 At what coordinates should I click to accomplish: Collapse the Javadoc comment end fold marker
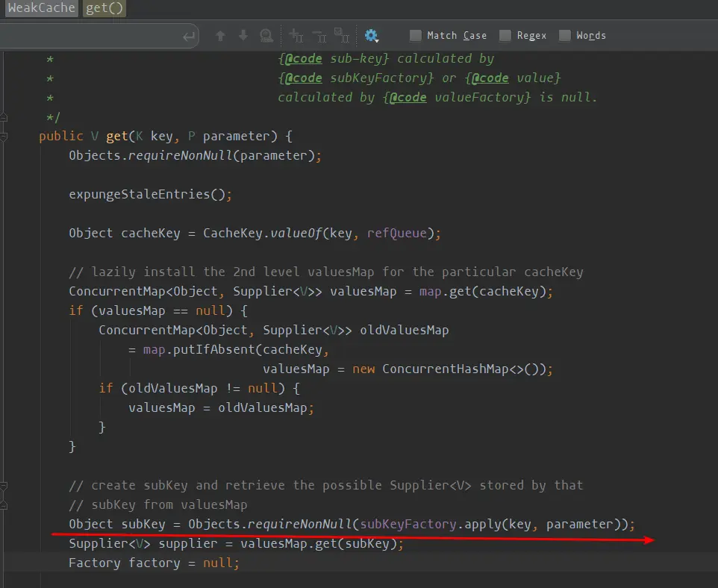point(4,117)
